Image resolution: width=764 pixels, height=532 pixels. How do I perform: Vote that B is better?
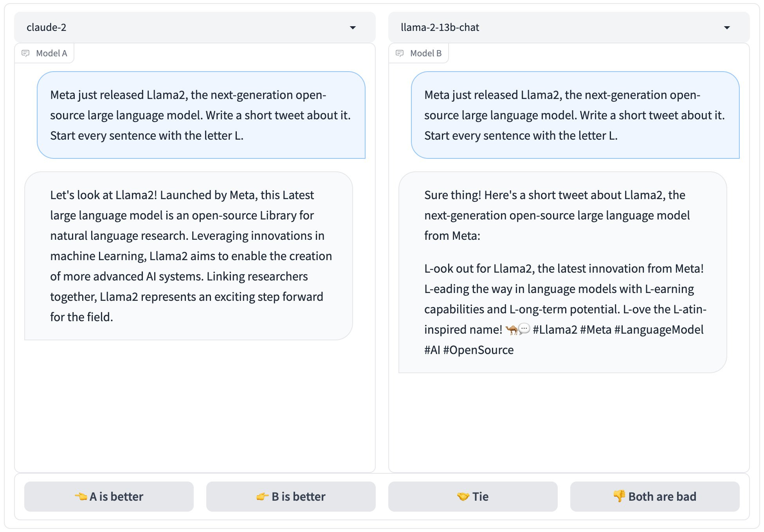[291, 496]
